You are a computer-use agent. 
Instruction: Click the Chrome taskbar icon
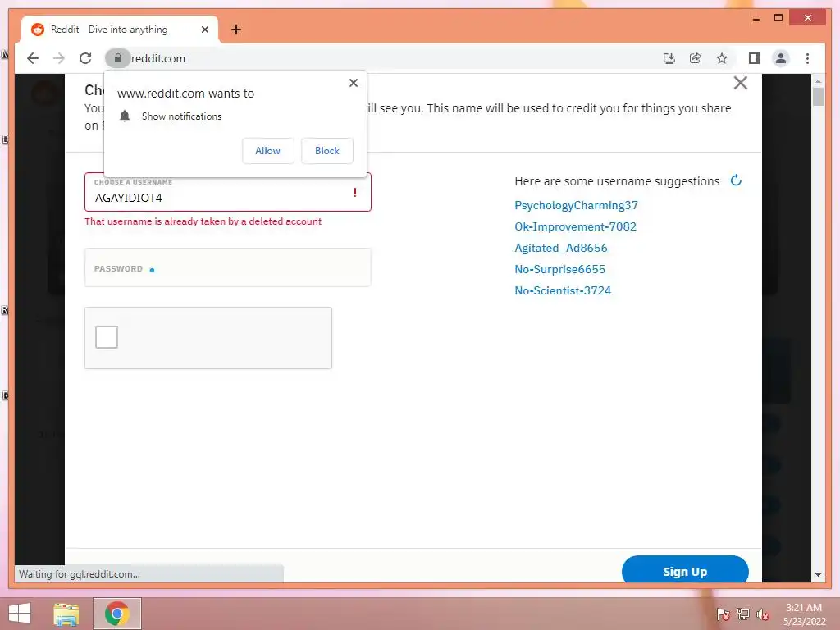click(x=116, y=614)
